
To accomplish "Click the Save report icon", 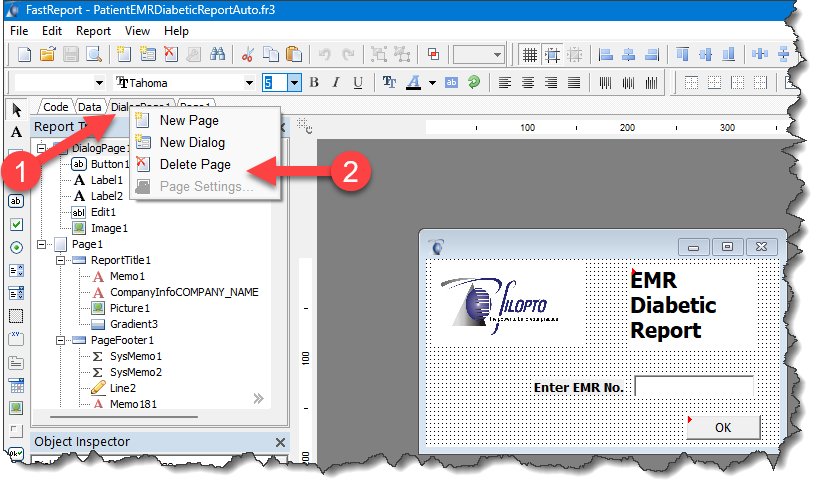I will (71, 54).
